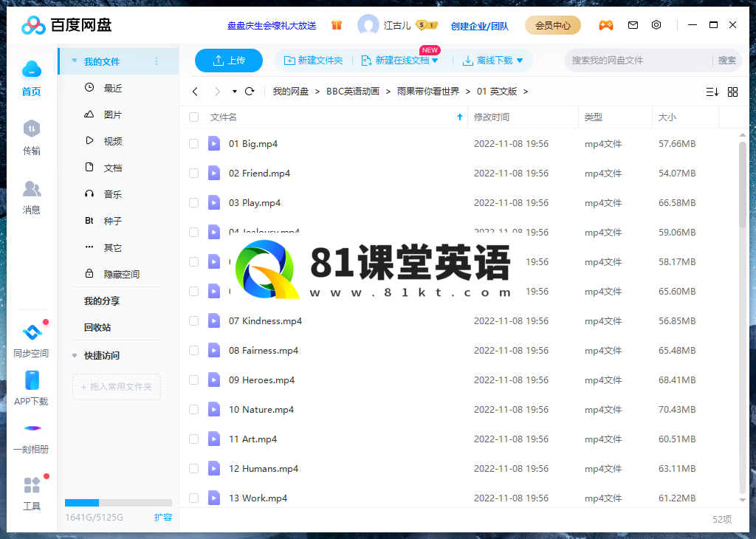
Task: Switch to grid view icon
Action: [732, 92]
